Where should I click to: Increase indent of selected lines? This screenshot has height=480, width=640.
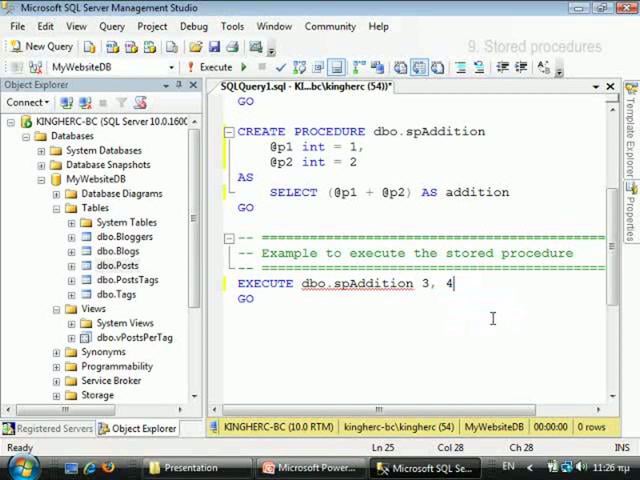click(521, 67)
